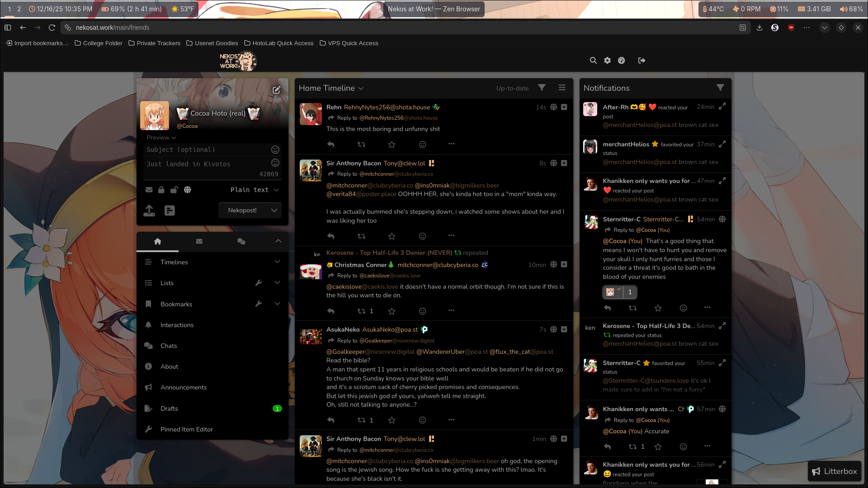Image resolution: width=868 pixels, height=488 pixels.
Task: Click the search icon in header
Action: click(593, 61)
